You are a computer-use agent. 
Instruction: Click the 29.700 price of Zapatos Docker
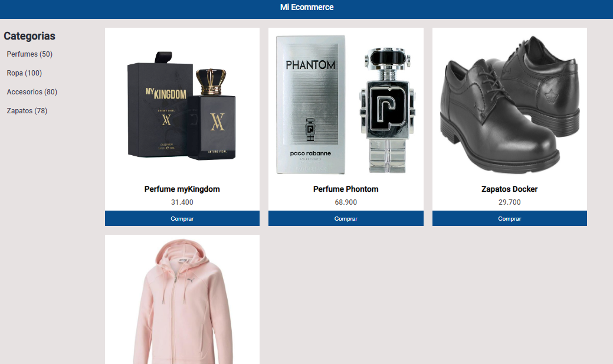click(509, 202)
